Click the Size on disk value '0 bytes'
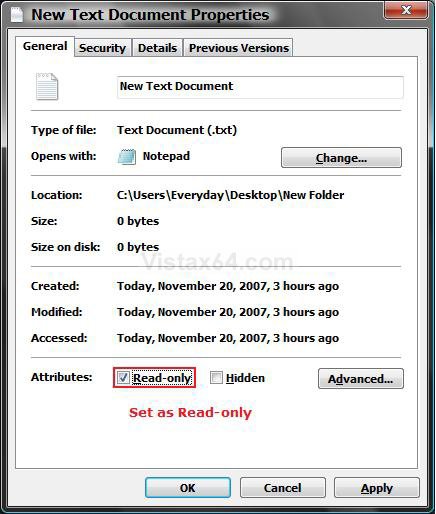 [138, 247]
